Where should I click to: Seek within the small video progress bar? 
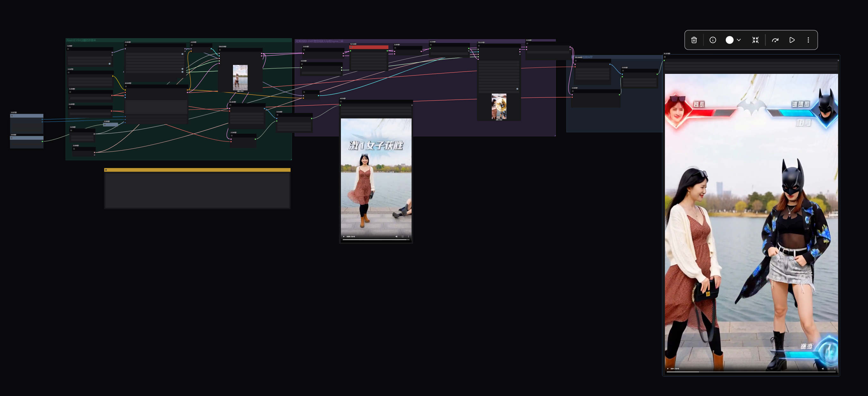pos(376,240)
